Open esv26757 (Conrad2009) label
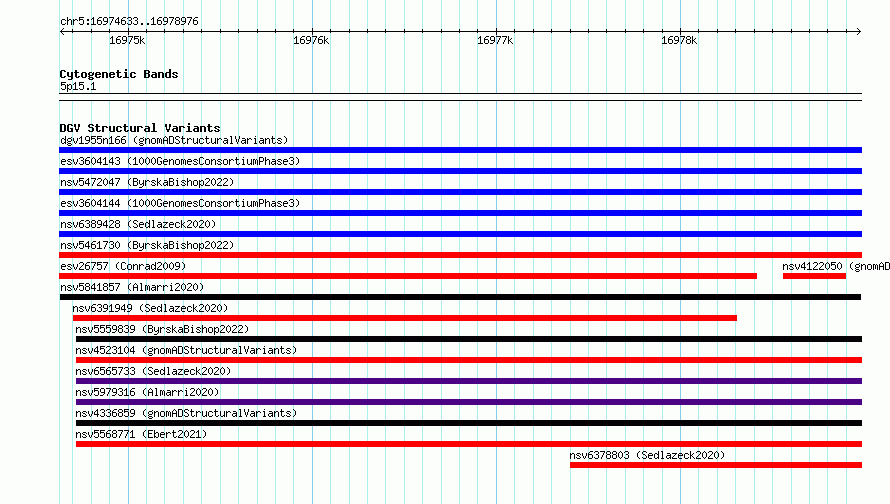Viewport: 890px width, 504px height. [x=123, y=266]
